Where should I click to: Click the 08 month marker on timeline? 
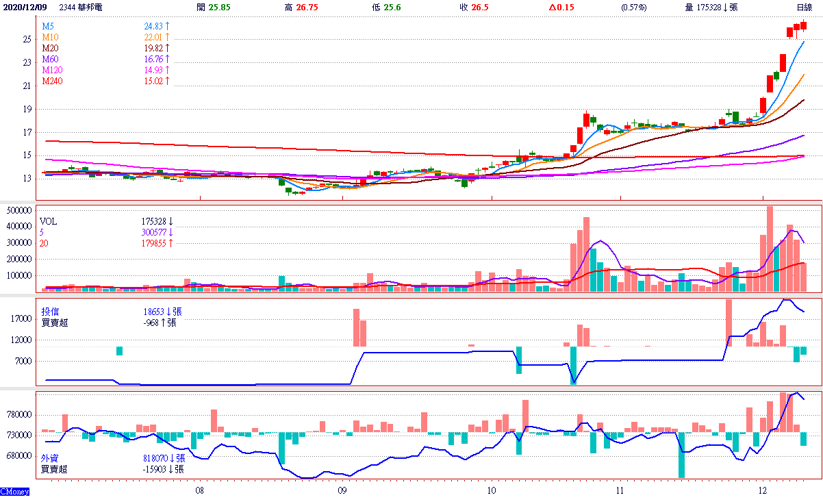(x=199, y=491)
